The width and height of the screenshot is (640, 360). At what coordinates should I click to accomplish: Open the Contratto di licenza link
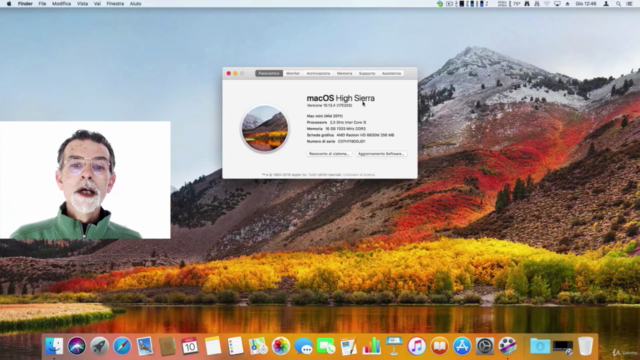click(x=359, y=175)
